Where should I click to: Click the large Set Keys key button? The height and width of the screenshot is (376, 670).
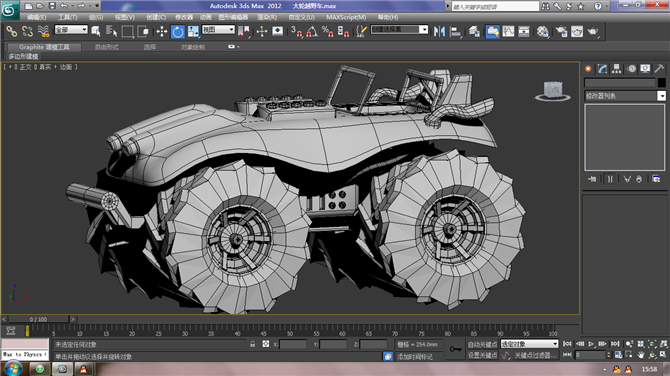(455, 349)
